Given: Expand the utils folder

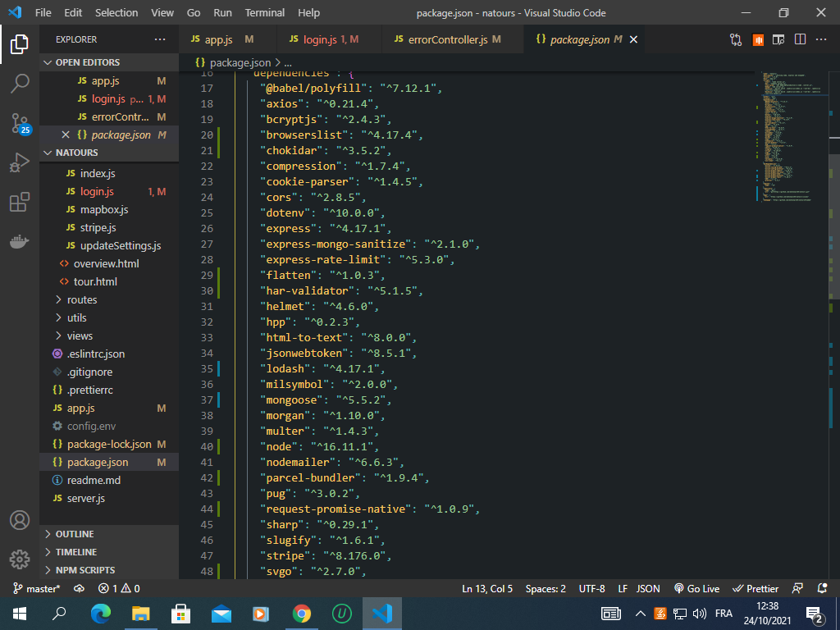Looking at the screenshot, I should coord(109,317).
